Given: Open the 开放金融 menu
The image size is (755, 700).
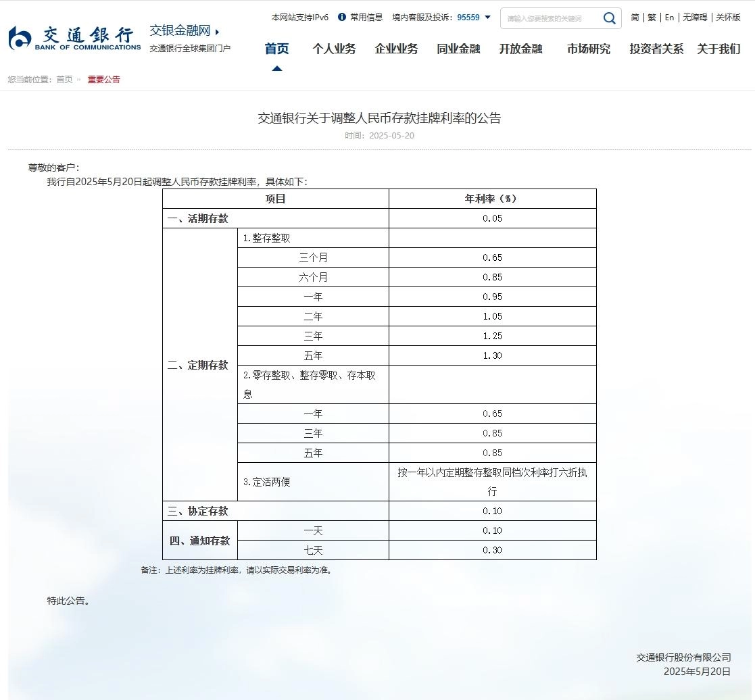Looking at the screenshot, I should 520,49.
